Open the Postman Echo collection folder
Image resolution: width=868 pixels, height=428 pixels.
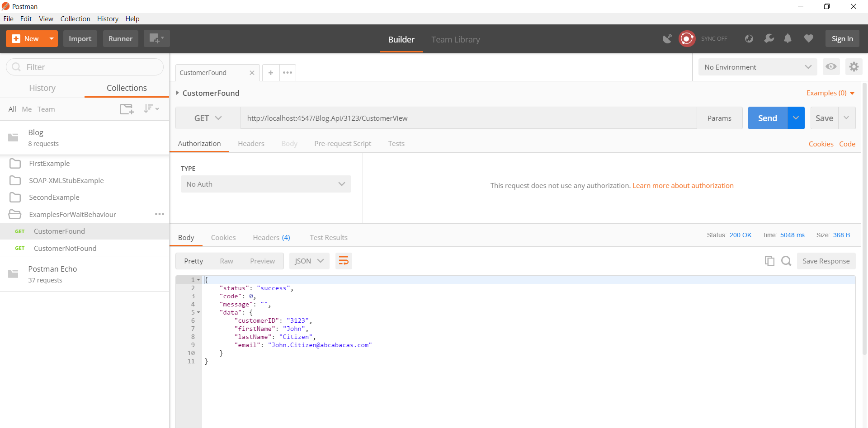point(85,274)
